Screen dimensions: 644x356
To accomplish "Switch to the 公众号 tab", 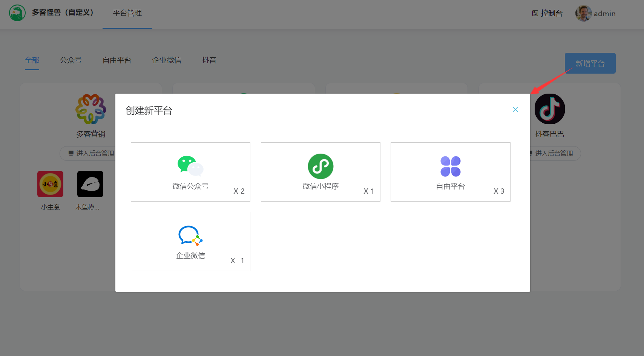I will [71, 60].
